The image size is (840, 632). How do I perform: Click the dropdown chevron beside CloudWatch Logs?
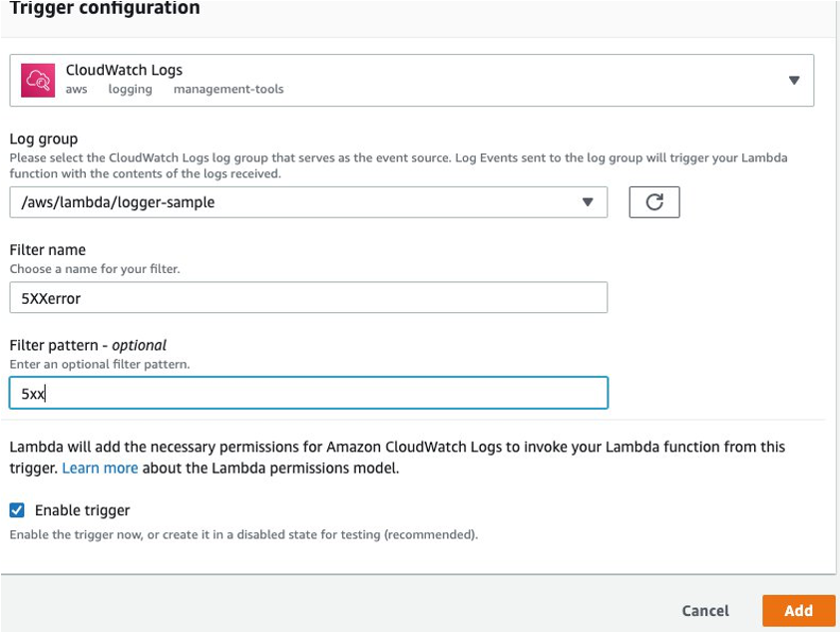[x=793, y=79]
